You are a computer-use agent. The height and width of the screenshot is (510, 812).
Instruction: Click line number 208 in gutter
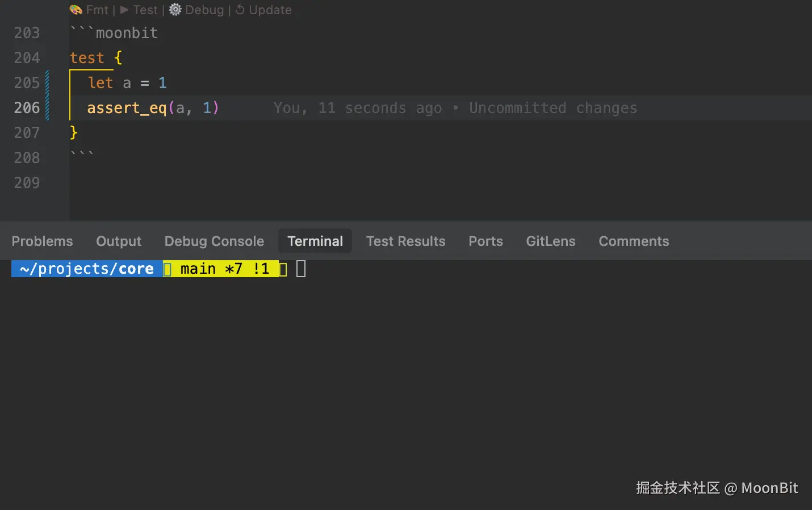click(27, 158)
